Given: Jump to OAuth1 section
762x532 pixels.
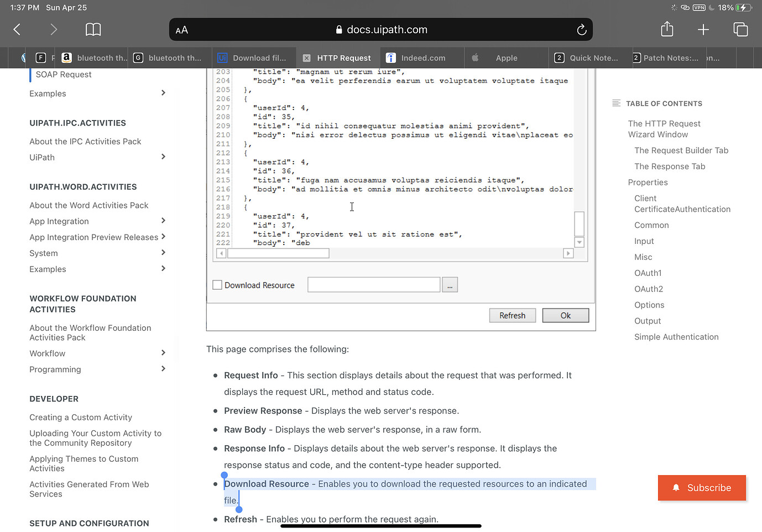Looking at the screenshot, I should coord(648,273).
